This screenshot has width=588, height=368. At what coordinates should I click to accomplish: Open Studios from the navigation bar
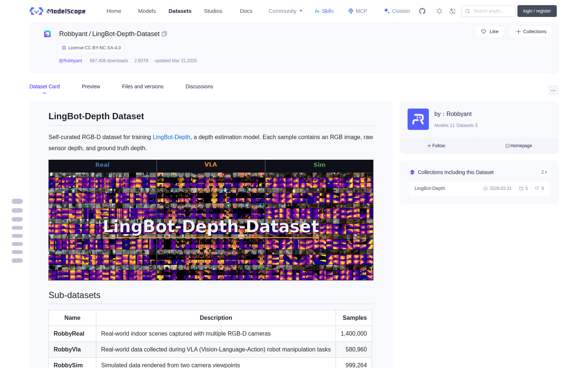(213, 11)
